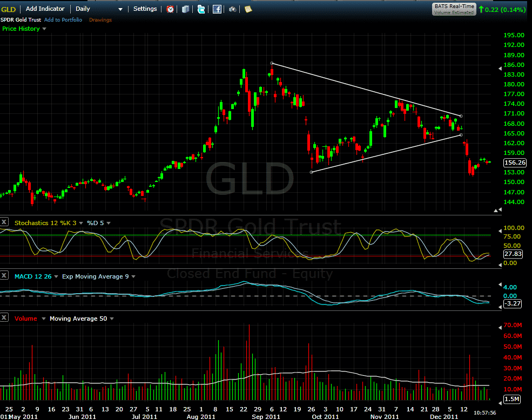Click the scale arrow beside MACD -3.27
The image size is (532, 420).
point(500,307)
